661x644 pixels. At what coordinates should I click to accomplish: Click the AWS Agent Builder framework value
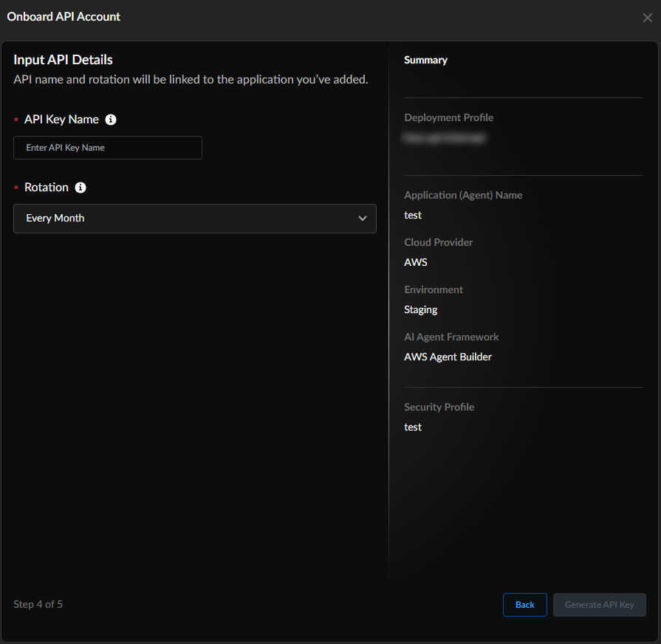448,357
